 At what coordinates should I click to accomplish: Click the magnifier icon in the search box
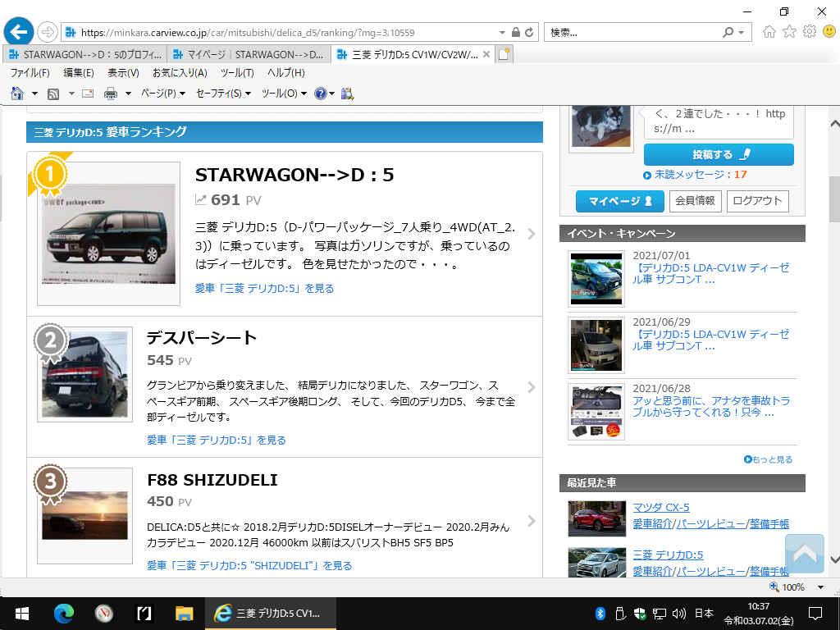click(728, 32)
